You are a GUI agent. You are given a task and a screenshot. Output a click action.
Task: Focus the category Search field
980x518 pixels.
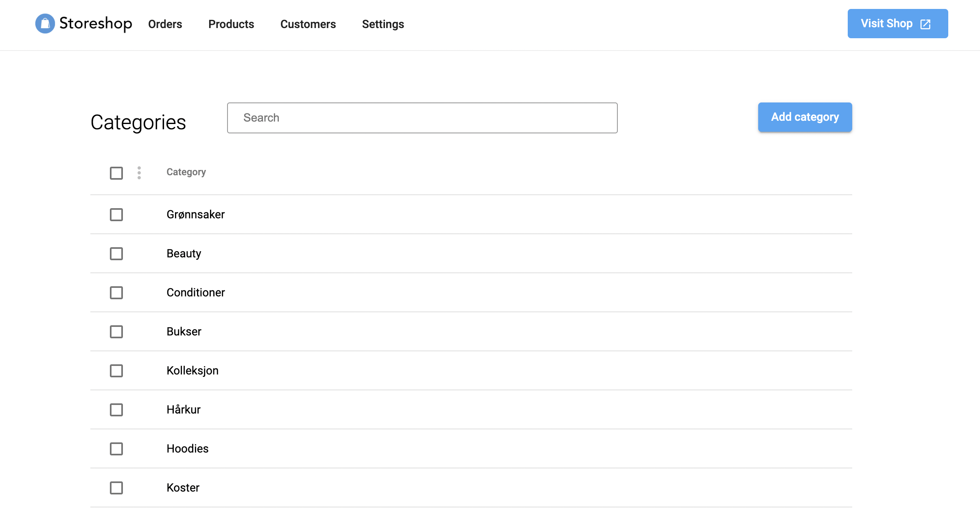click(x=422, y=118)
